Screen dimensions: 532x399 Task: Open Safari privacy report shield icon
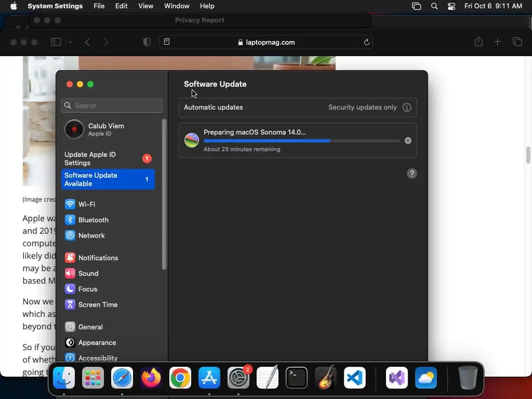click(147, 42)
